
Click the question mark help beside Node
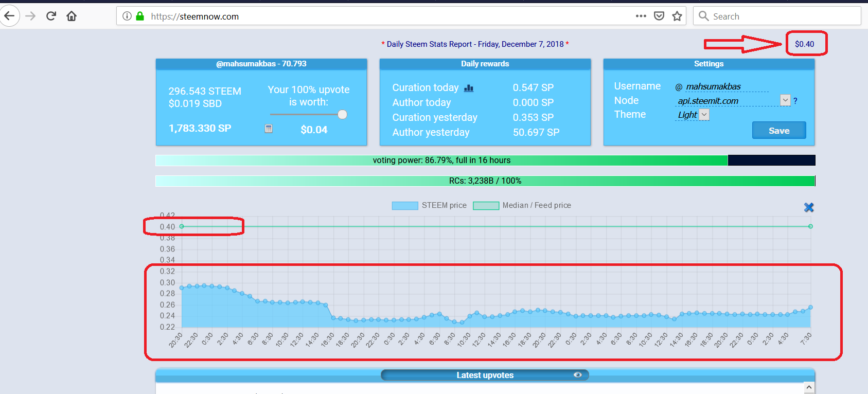[x=795, y=101]
